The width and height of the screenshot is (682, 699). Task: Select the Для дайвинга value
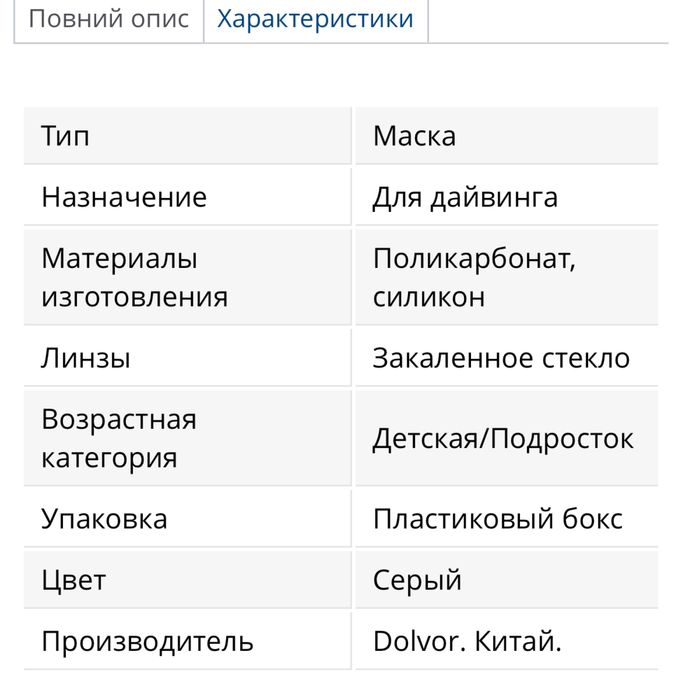[x=465, y=197]
